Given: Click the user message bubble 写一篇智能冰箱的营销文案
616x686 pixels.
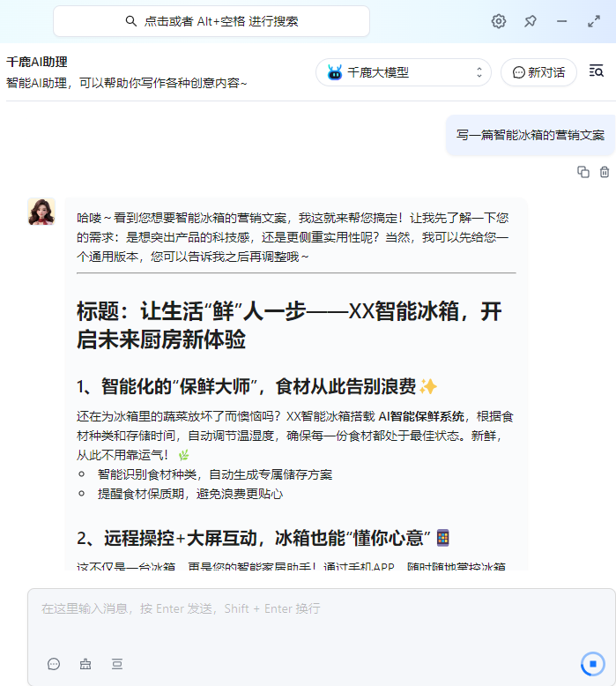Looking at the screenshot, I should click(x=530, y=135).
